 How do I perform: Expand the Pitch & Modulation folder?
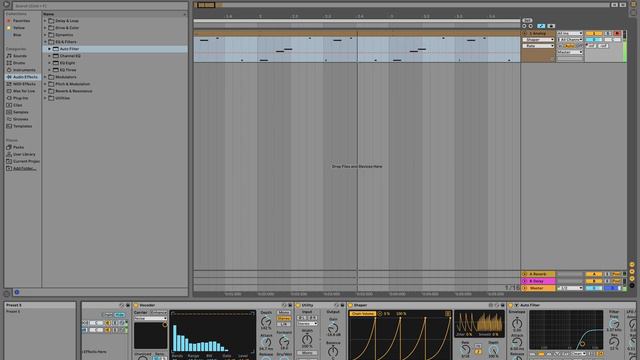pos(45,84)
